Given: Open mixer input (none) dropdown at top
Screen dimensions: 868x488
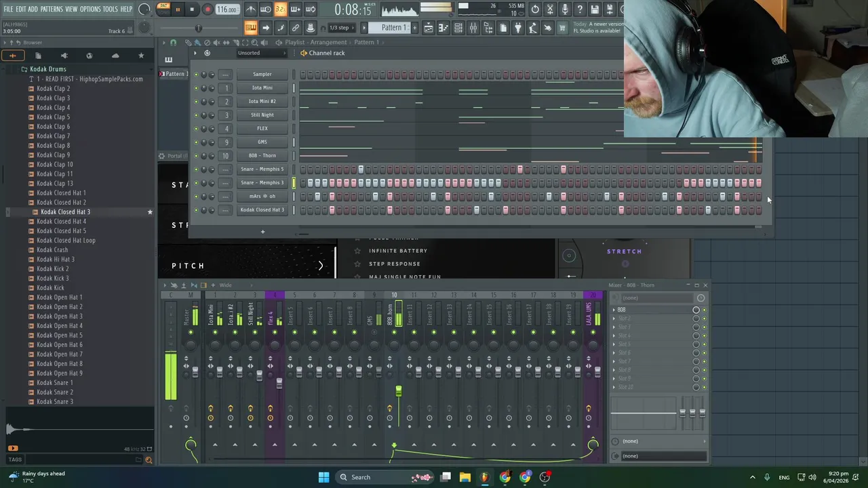Looking at the screenshot, I should 658,298.
